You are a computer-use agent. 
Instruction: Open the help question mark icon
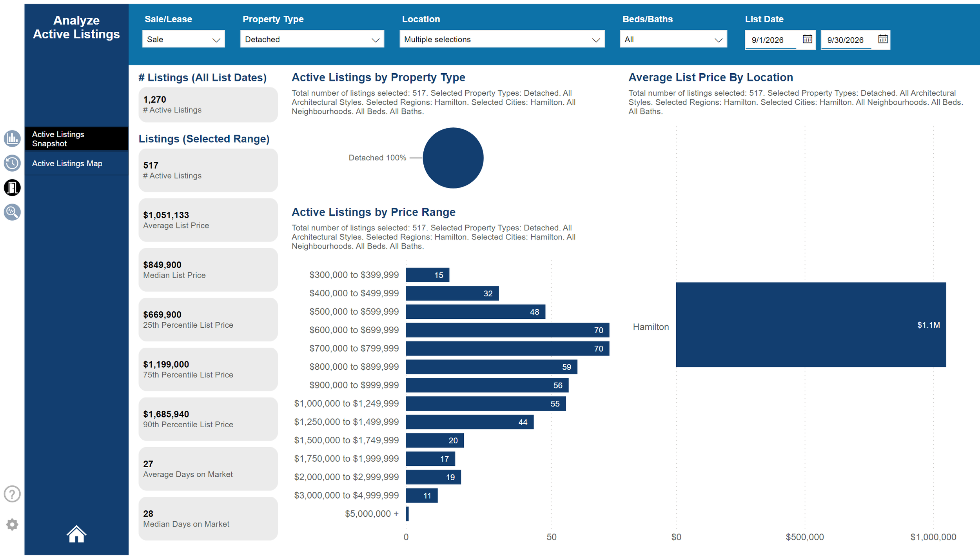tap(12, 494)
